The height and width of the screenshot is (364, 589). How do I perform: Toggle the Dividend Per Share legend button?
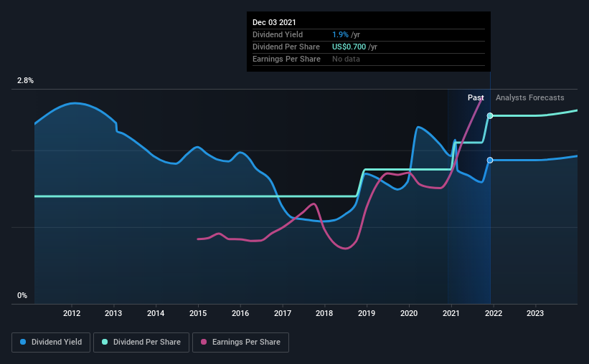tap(141, 343)
